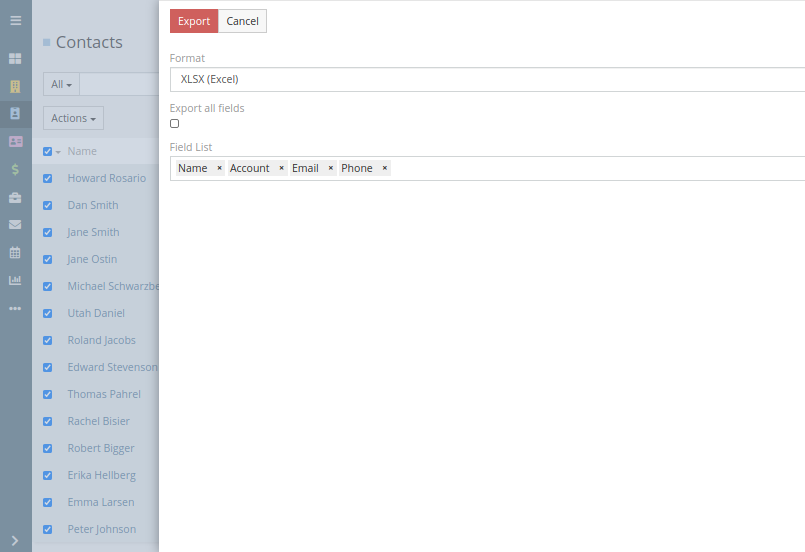The image size is (805, 552).
Task: Open Roland Jacobs contact link
Action: coord(102,340)
